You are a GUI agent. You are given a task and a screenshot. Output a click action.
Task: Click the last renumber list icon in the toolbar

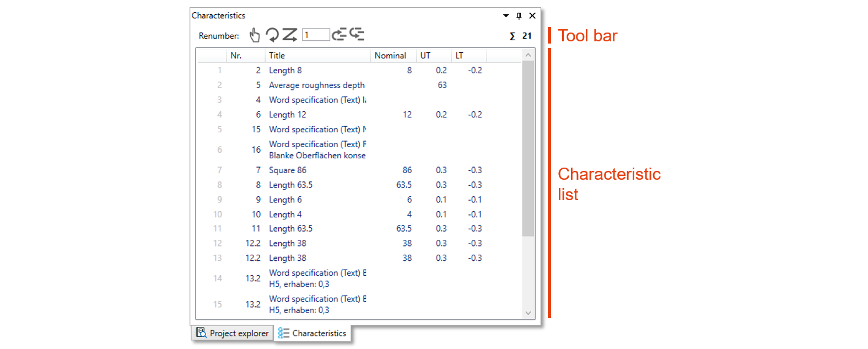pyautogui.click(x=357, y=35)
